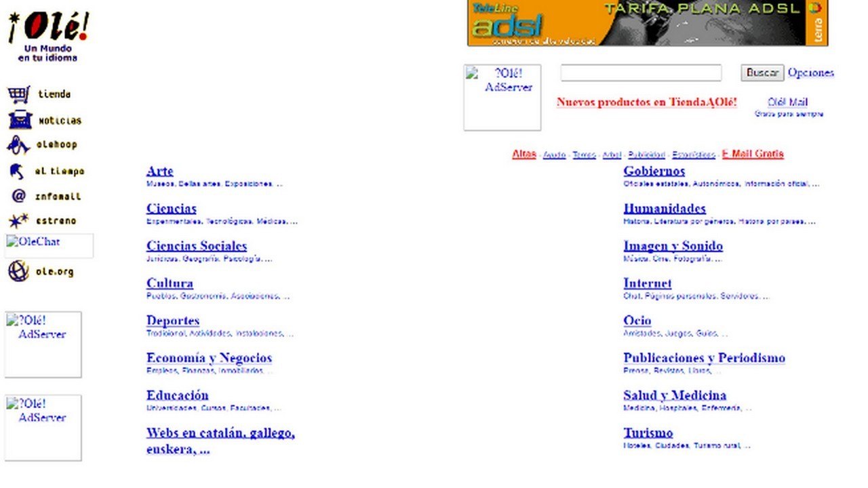
Task: Click the TeleLine ADSL banner ad
Action: pos(648,23)
